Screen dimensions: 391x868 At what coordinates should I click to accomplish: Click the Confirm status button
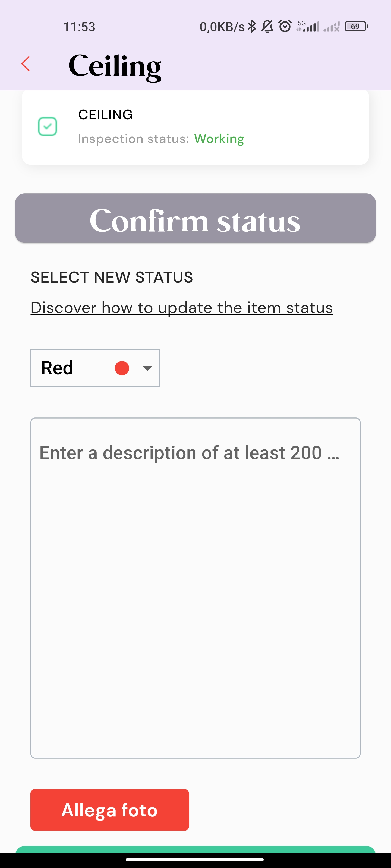tap(195, 218)
